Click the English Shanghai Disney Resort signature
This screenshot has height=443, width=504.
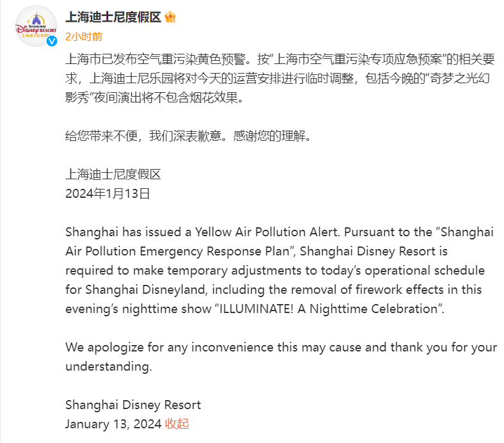click(133, 405)
